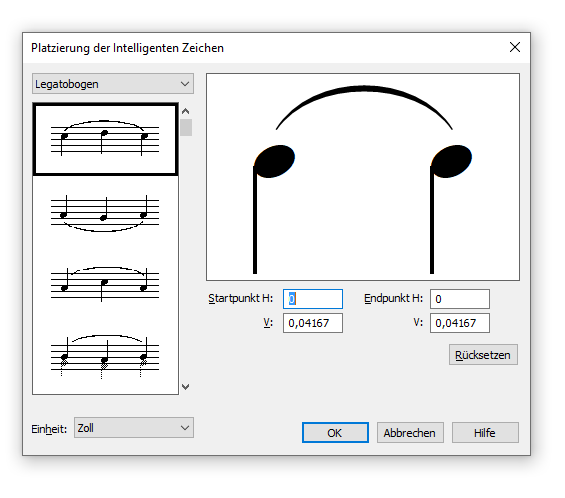Click the Rücksetzen button

[x=483, y=355]
